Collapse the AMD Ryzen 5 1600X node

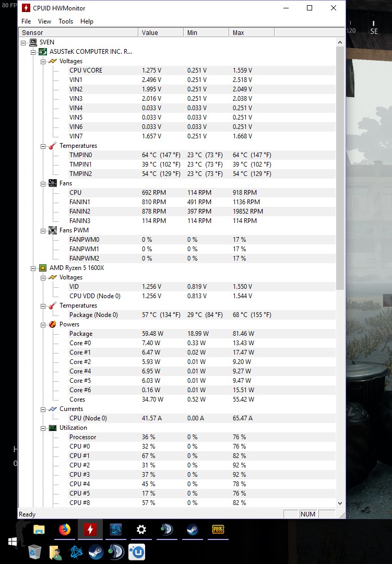click(33, 268)
